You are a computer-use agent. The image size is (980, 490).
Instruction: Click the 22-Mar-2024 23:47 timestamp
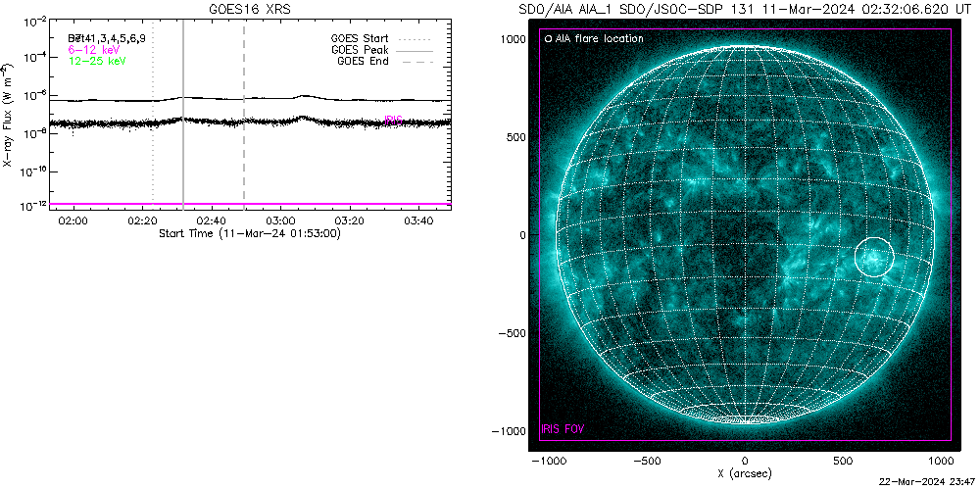coord(926,483)
